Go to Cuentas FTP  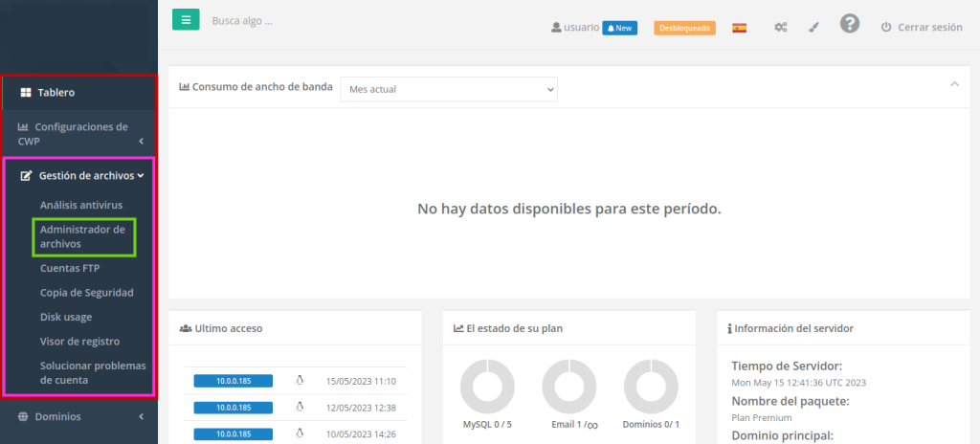[69, 269]
